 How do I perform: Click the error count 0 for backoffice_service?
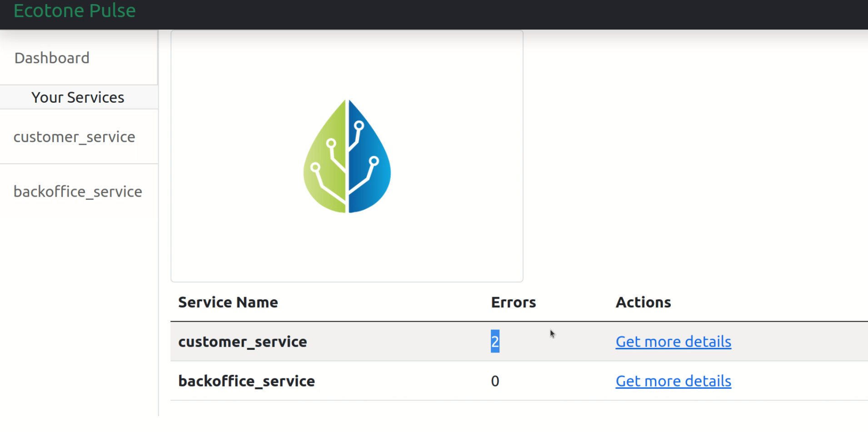click(x=495, y=381)
